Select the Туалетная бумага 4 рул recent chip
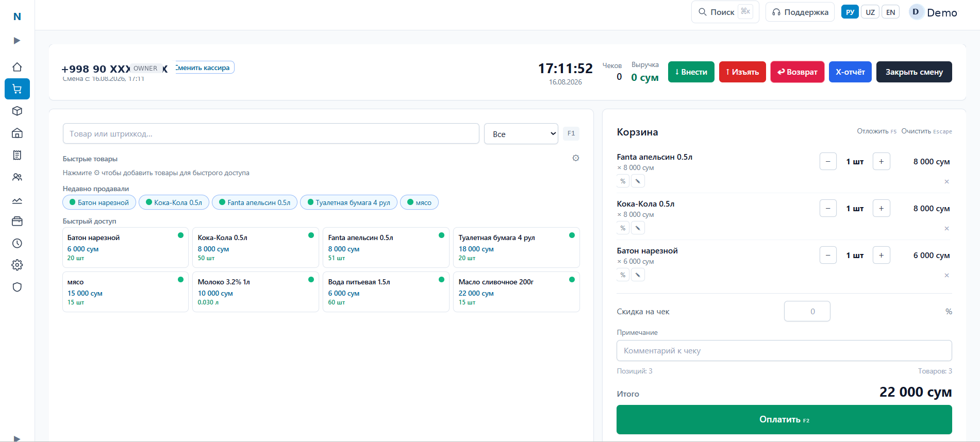This screenshot has height=442, width=980. click(348, 202)
